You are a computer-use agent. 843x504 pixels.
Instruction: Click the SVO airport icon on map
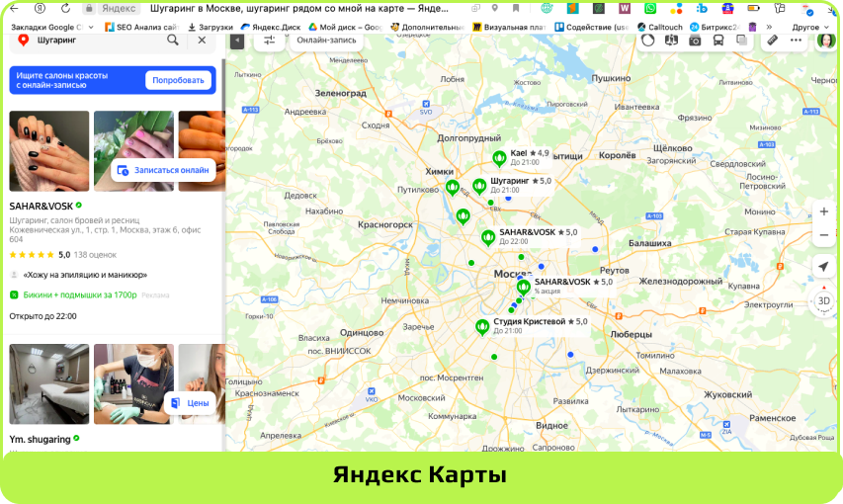coord(426,105)
